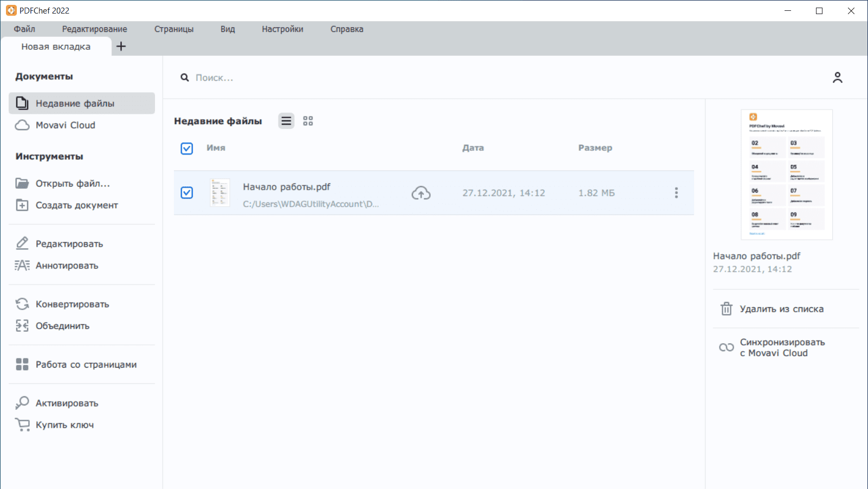Click Удалить из списка label
This screenshot has width=868, height=489.
(x=782, y=309)
